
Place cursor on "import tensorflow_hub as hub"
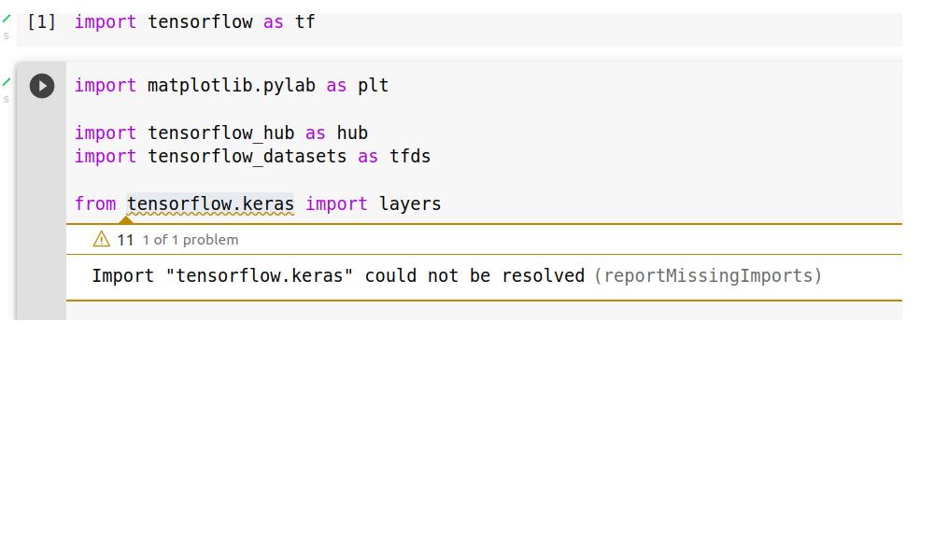tap(220, 133)
